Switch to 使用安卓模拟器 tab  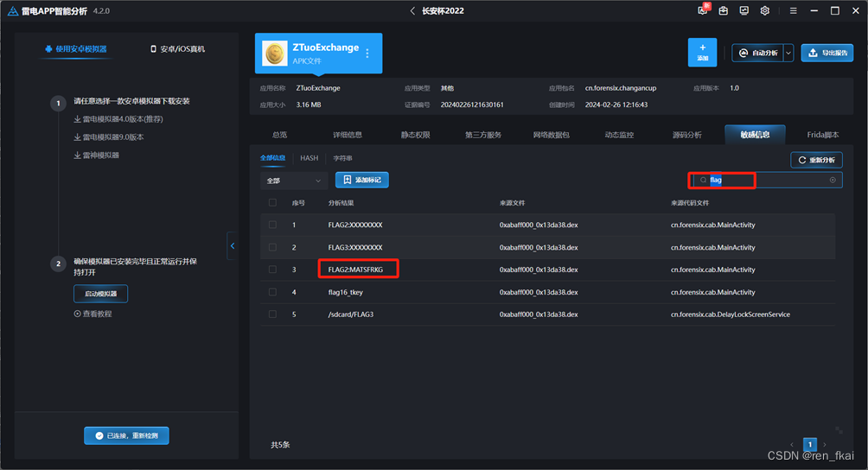click(76, 49)
